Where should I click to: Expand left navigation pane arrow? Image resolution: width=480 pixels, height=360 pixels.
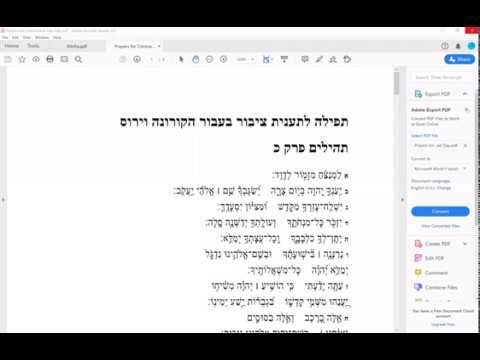[3, 200]
